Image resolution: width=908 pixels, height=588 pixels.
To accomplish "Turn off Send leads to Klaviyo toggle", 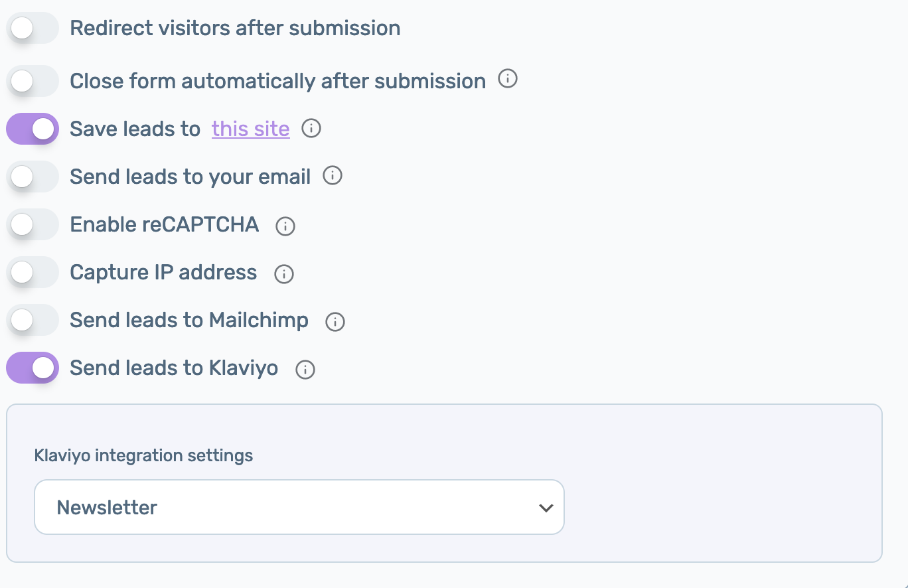I will [33, 368].
